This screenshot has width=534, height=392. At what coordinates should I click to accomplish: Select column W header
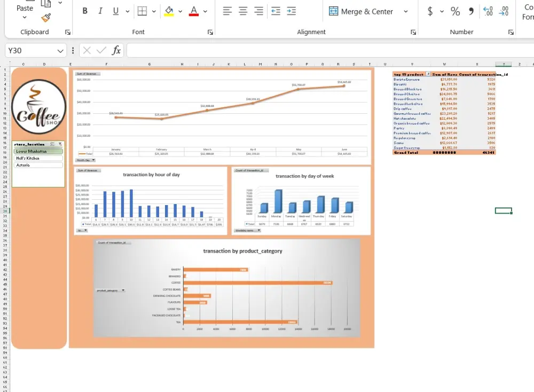click(444, 64)
